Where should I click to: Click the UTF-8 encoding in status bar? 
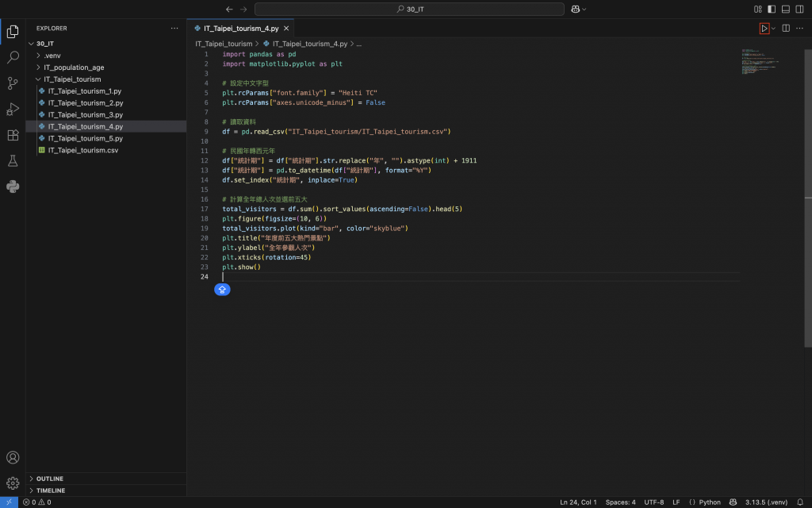tap(654, 502)
